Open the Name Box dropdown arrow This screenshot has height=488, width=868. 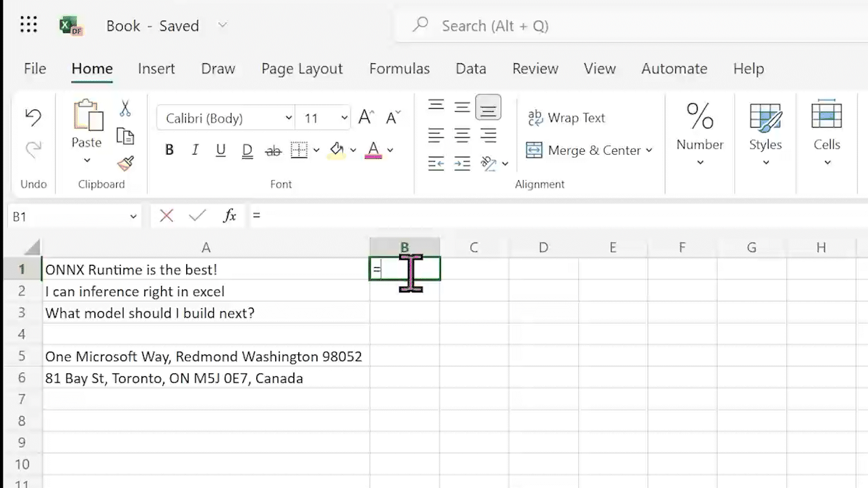(133, 216)
